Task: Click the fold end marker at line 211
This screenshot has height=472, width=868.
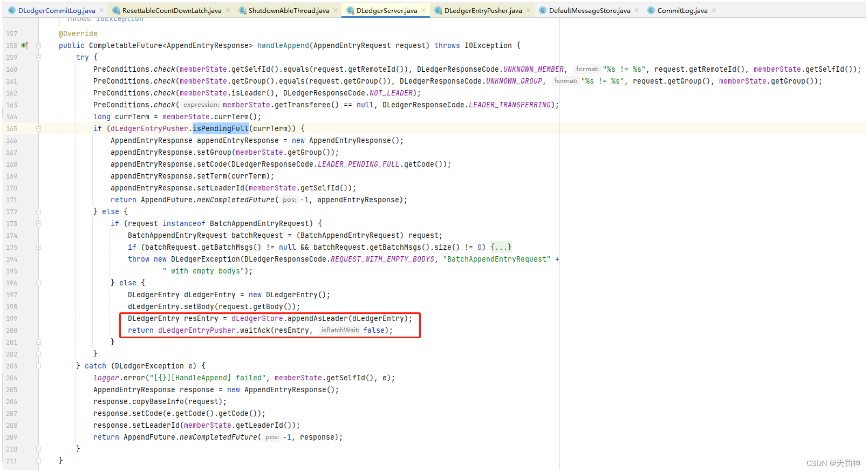Action: 38,461
